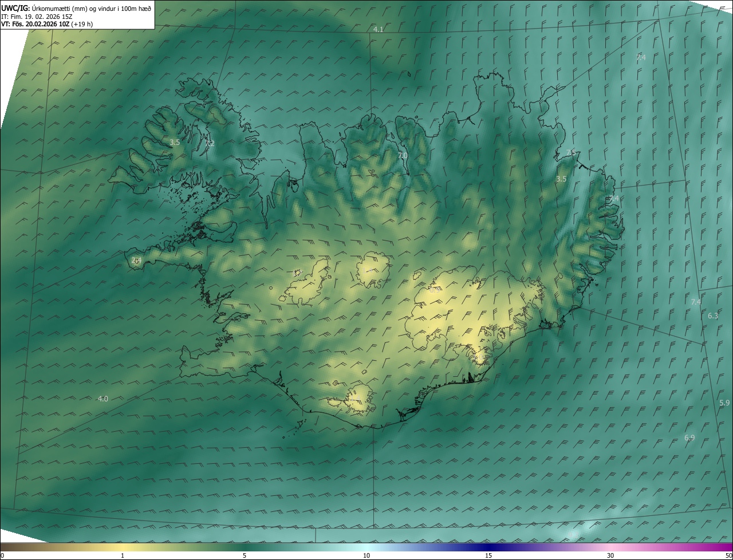Click the color scale tick label '10'
This screenshot has height=560, width=733.
click(x=366, y=555)
